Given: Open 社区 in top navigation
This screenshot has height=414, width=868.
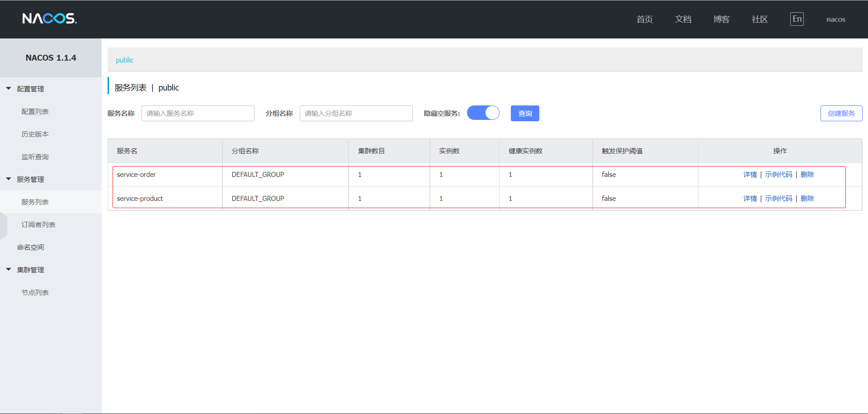Looking at the screenshot, I should (760, 19).
